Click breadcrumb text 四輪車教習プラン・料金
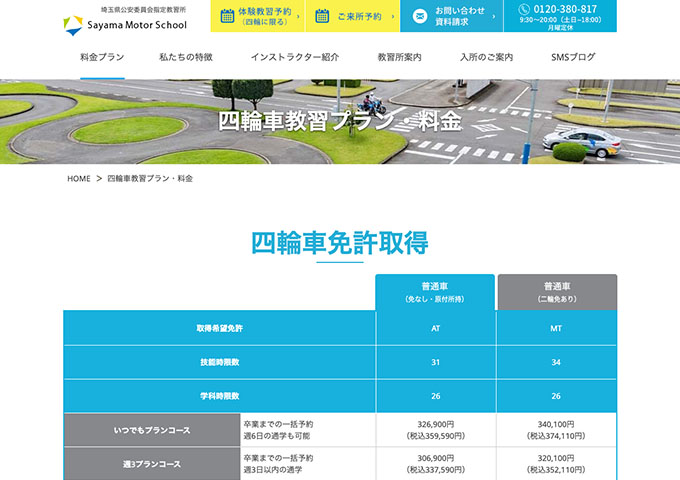680x480 pixels. (150, 179)
